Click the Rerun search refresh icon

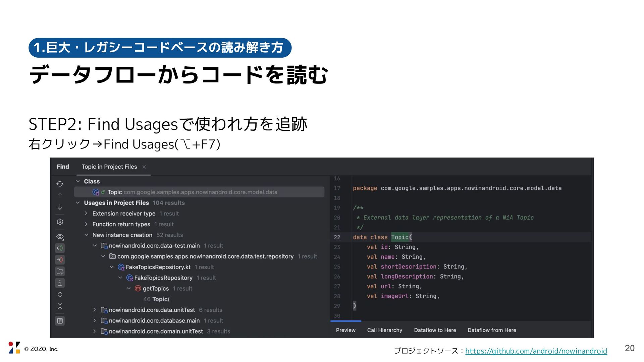coord(60,184)
